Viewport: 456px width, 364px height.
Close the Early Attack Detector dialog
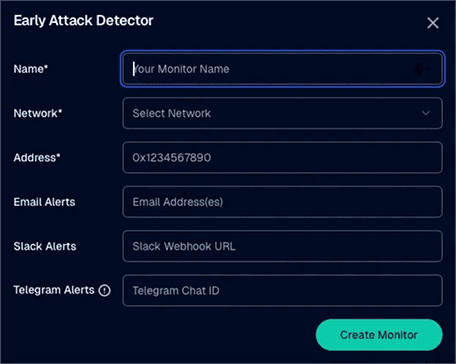click(433, 23)
